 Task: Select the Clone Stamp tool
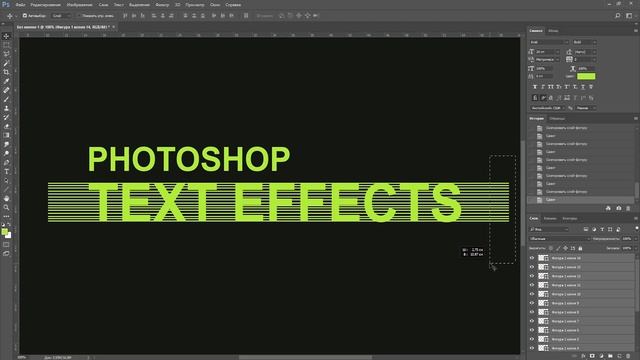[x=6, y=108]
